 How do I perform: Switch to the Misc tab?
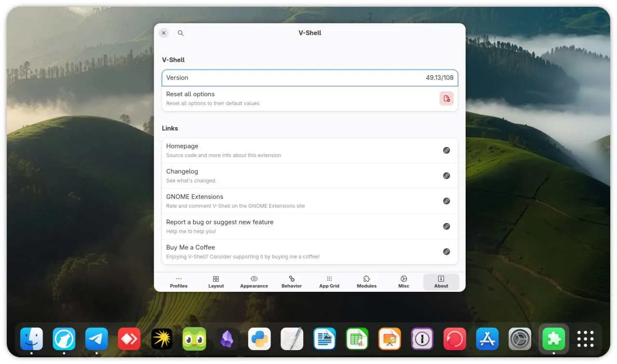pos(404,282)
